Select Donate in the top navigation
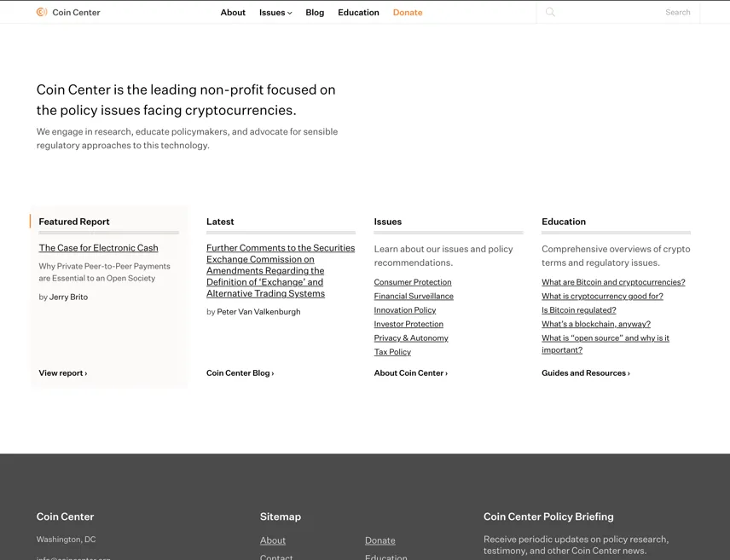 click(x=408, y=13)
